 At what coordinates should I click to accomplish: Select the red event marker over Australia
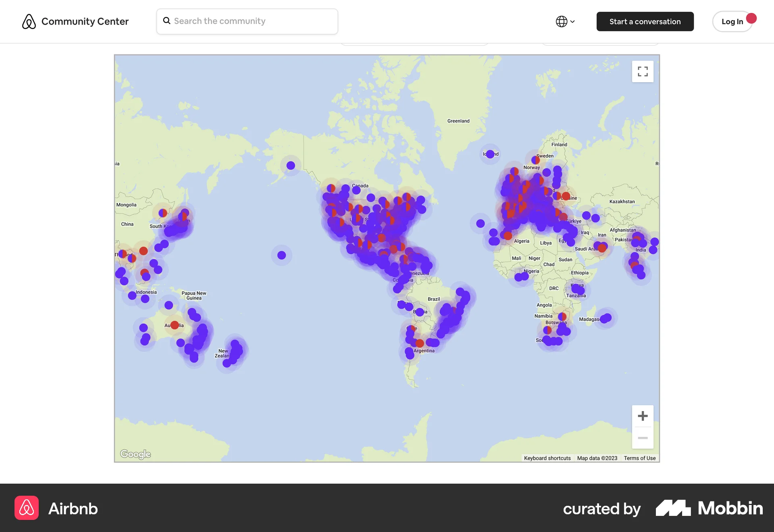coord(174,325)
